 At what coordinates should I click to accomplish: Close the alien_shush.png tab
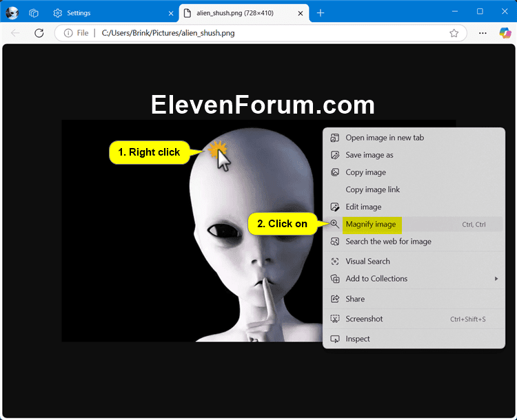coord(301,13)
